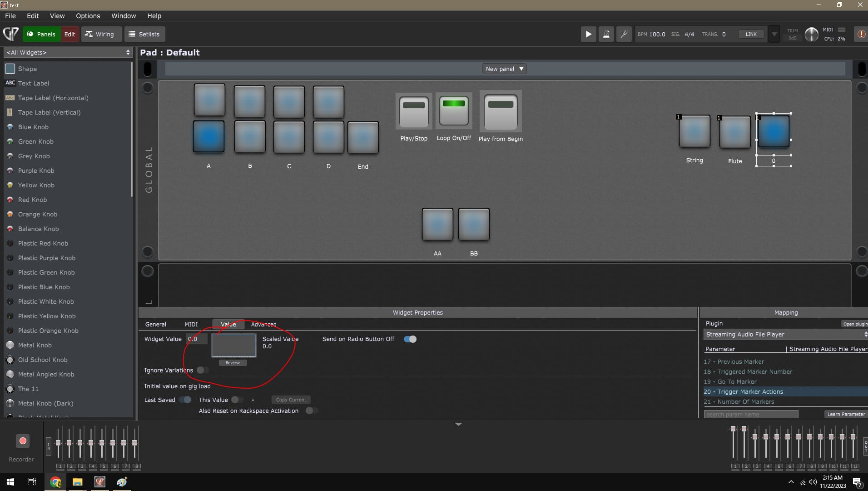Click the red Recorder record button
The image size is (868, 491).
coord(23,441)
